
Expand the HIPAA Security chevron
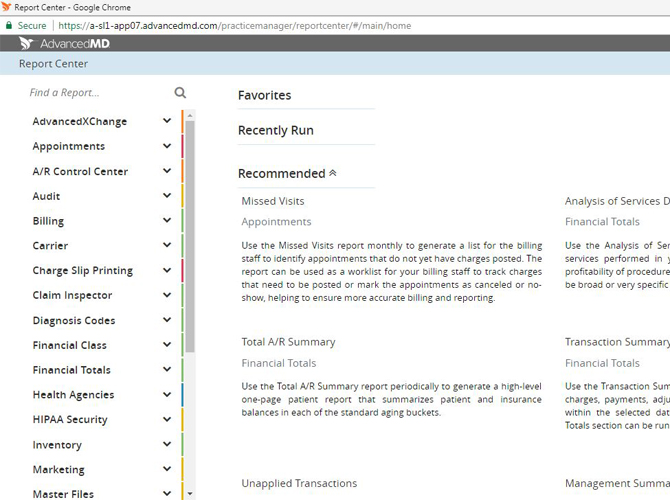(166, 420)
